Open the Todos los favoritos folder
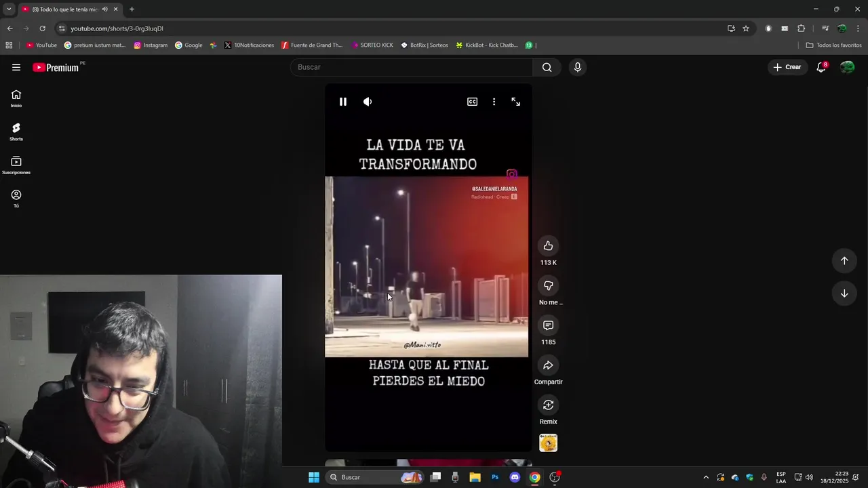The image size is (868, 488). pos(833,45)
